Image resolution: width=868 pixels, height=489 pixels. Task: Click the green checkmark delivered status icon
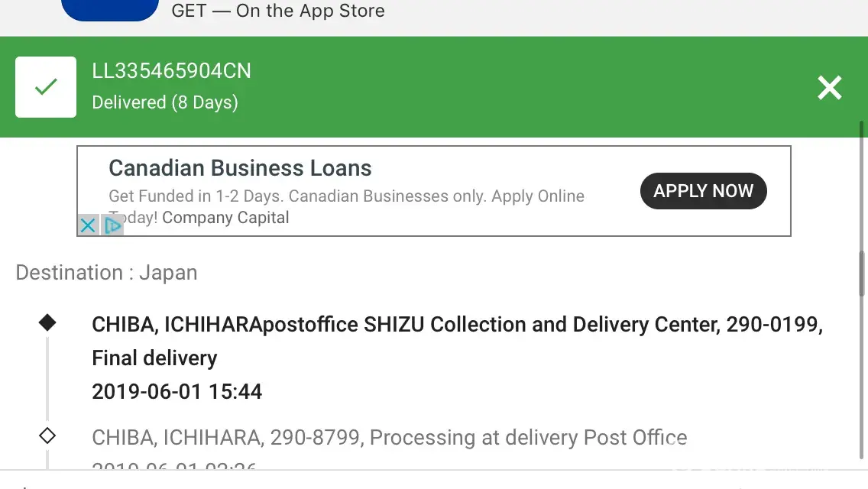(46, 87)
